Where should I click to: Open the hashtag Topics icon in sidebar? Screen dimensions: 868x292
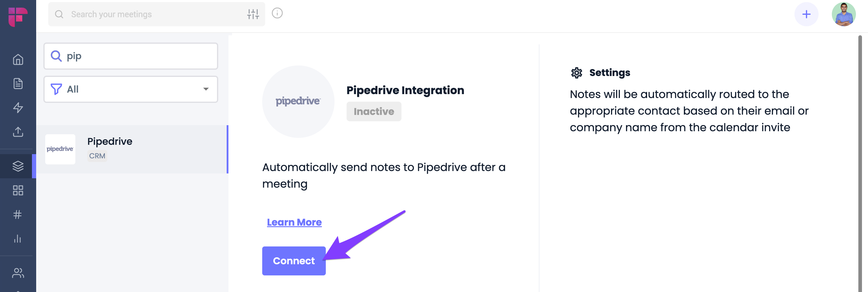tap(17, 214)
